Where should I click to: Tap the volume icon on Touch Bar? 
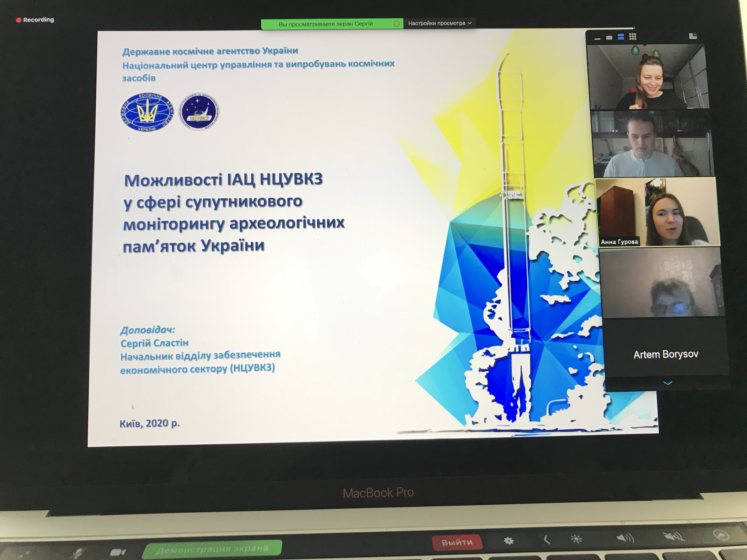(625, 538)
